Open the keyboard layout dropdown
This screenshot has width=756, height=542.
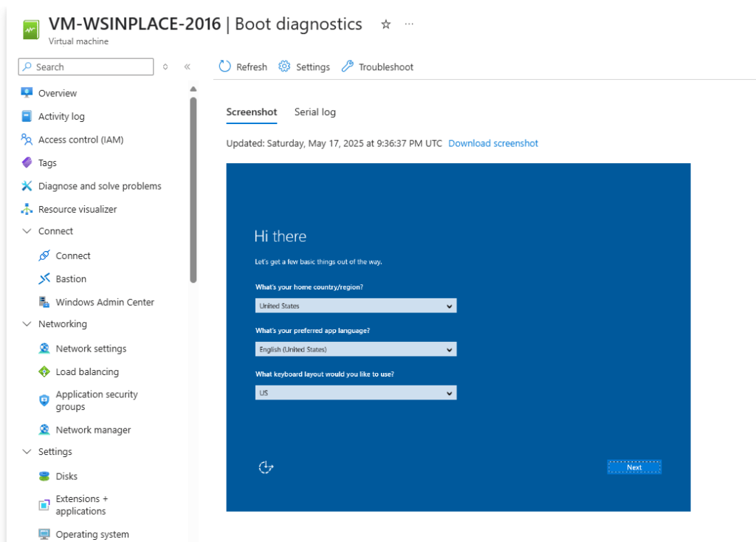coord(356,393)
